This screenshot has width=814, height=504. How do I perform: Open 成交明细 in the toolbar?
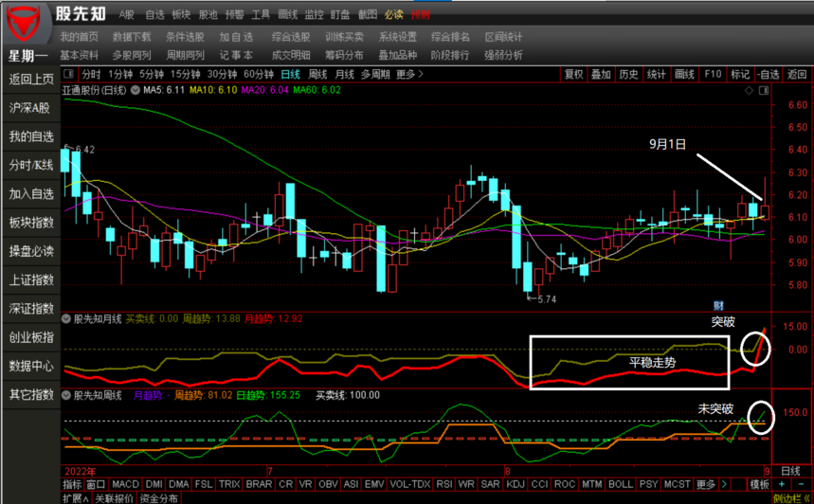click(291, 55)
